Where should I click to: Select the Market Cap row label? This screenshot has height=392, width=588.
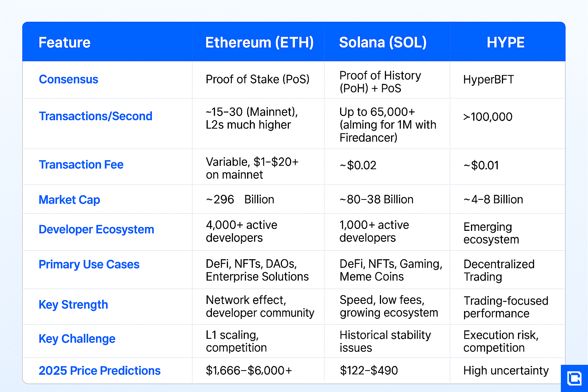[x=69, y=200]
